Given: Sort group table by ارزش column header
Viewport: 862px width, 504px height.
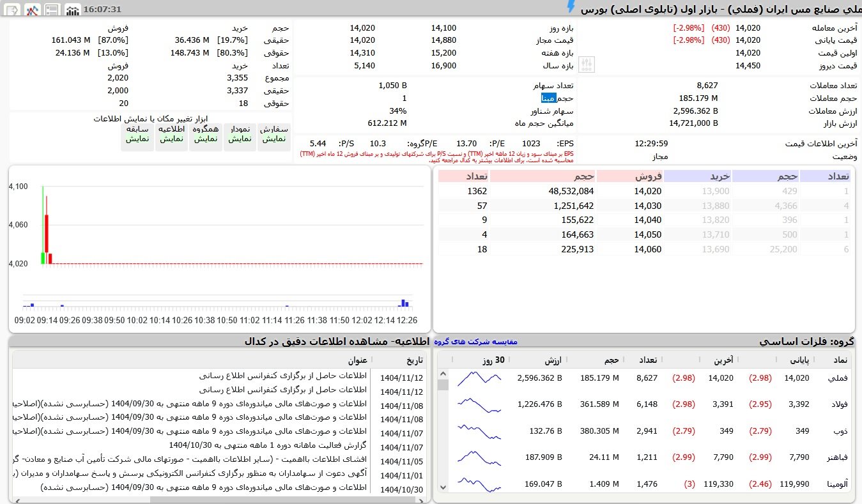Looking at the screenshot, I should (553, 360).
